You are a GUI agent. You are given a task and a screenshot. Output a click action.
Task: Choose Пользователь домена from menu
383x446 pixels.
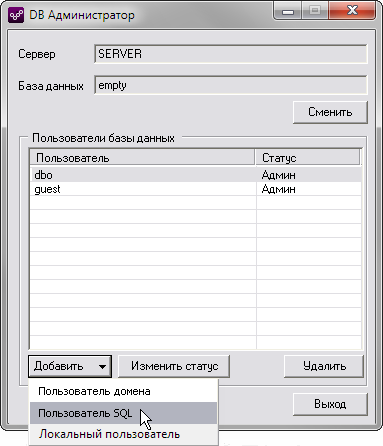(123, 391)
